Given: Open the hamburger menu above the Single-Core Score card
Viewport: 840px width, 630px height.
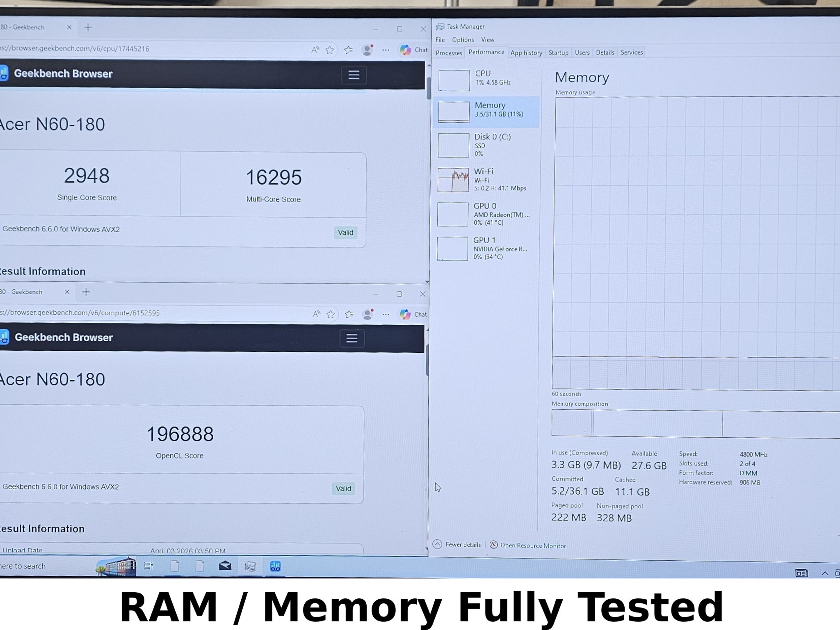Looking at the screenshot, I should click(354, 75).
